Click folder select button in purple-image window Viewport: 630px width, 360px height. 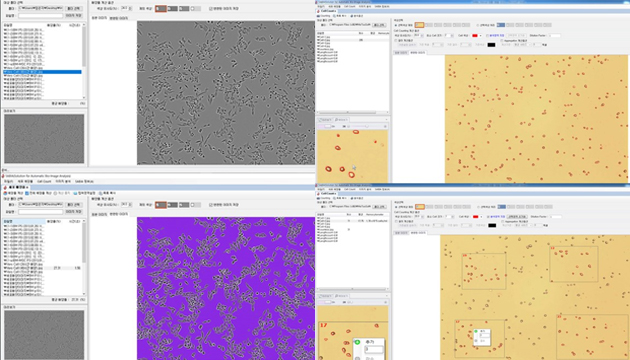coord(74,205)
